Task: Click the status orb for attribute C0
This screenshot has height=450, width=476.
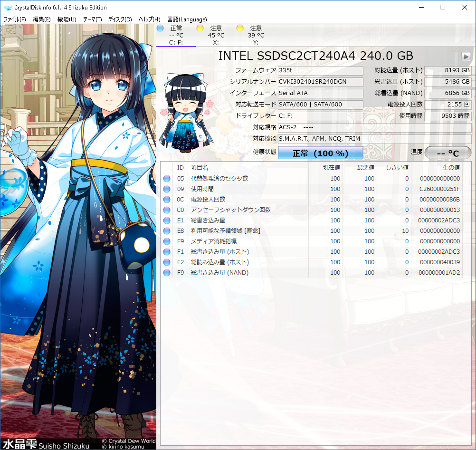Action: (x=167, y=210)
